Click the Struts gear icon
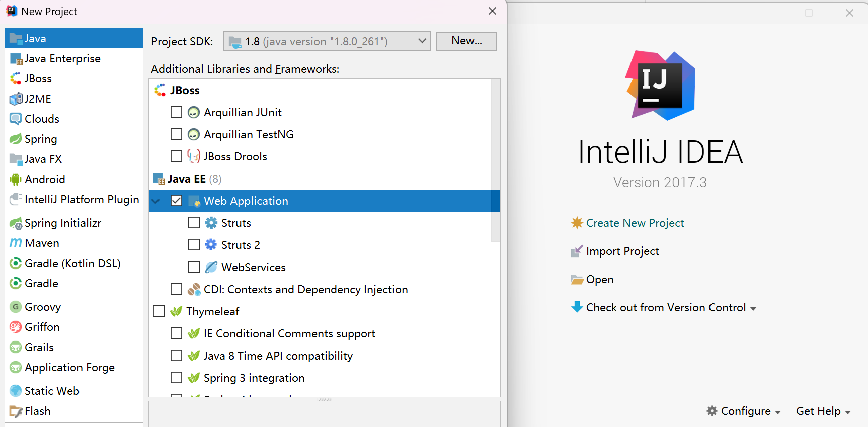Image resolution: width=868 pixels, height=427 pixels. coord(211,223)
